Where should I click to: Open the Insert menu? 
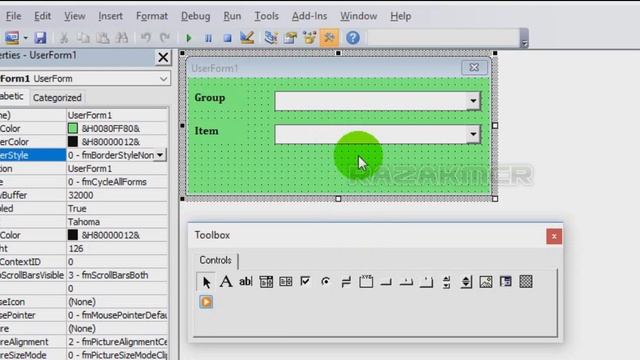110,16
